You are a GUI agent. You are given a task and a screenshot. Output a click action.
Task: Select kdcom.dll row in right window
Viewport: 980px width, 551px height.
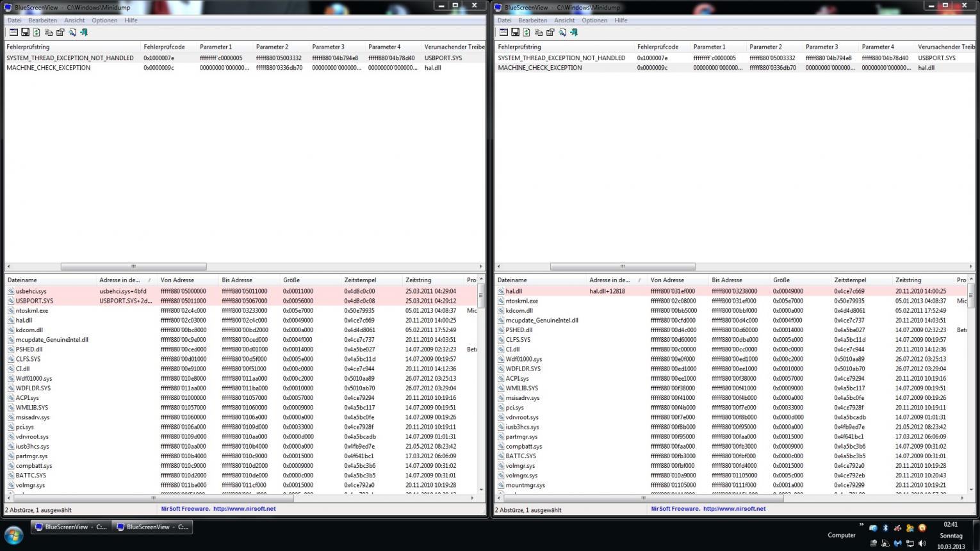coord(731,310)
